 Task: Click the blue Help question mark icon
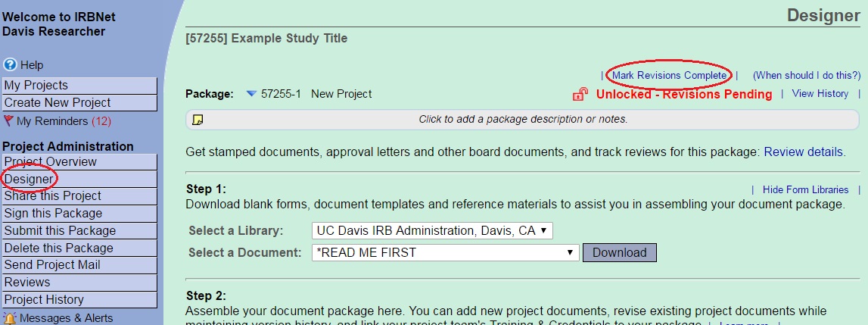10,65
